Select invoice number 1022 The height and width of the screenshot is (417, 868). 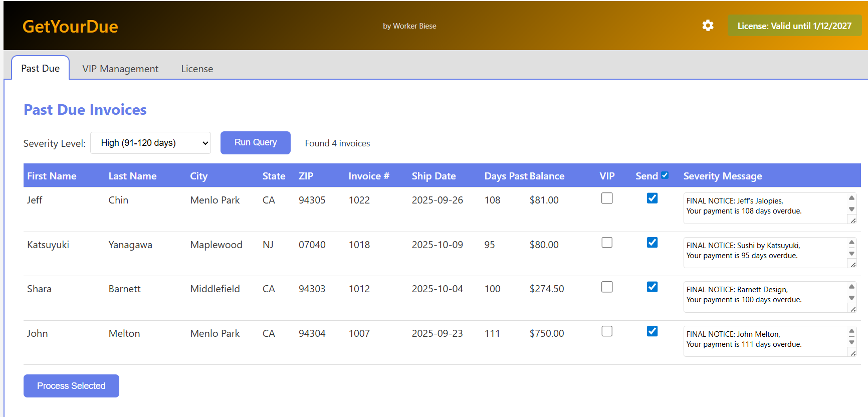pyautogui.click(x=359, y=200)
